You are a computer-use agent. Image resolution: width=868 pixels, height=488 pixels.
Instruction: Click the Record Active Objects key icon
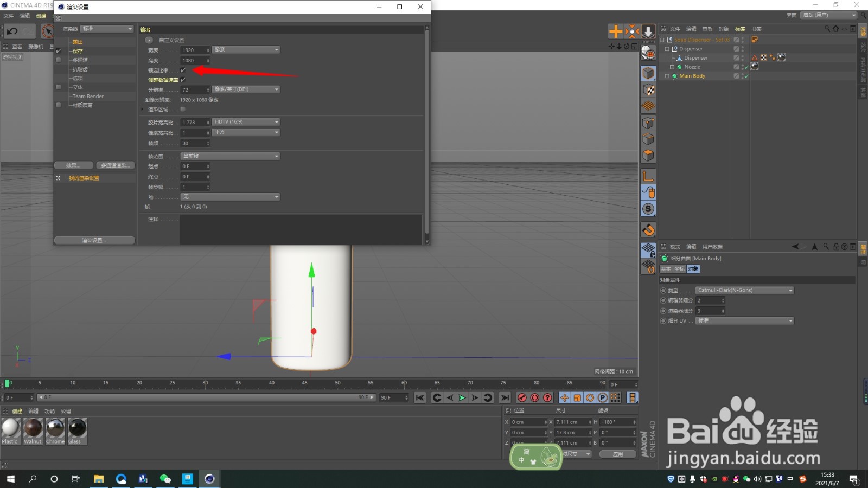[522, 397]
